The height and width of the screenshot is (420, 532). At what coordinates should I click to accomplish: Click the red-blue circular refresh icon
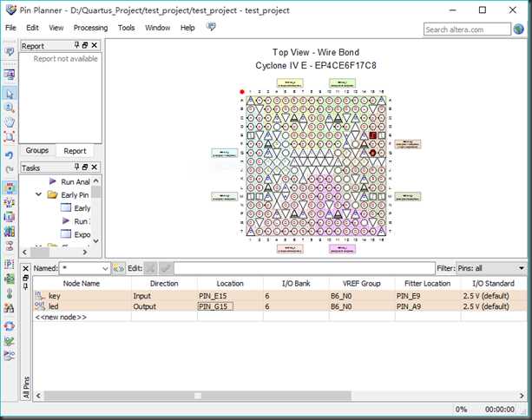click(x=10, y=326)
